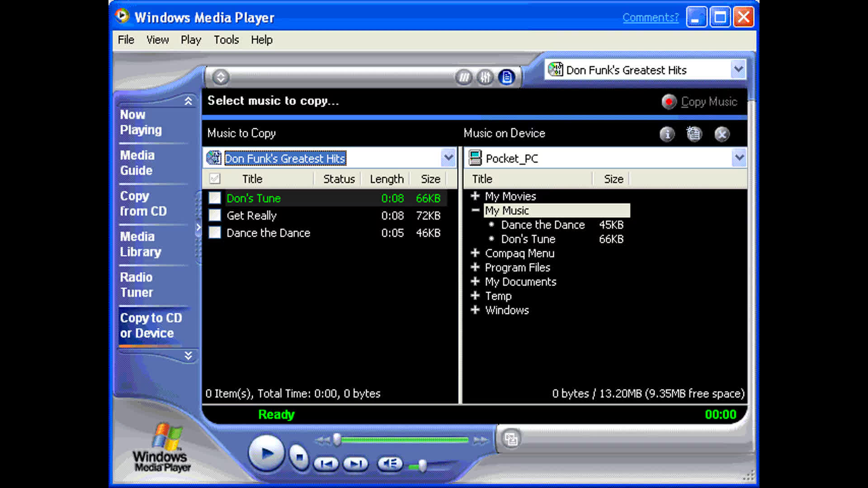This screenshot has height=488, width=868.
Task: Click the visualization stripes icon
Action: tap(464, 77)
